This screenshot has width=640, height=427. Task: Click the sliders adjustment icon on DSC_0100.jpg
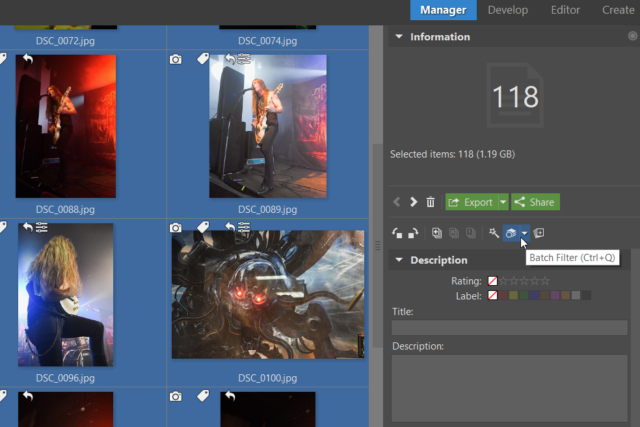click(x=244, y=227)
